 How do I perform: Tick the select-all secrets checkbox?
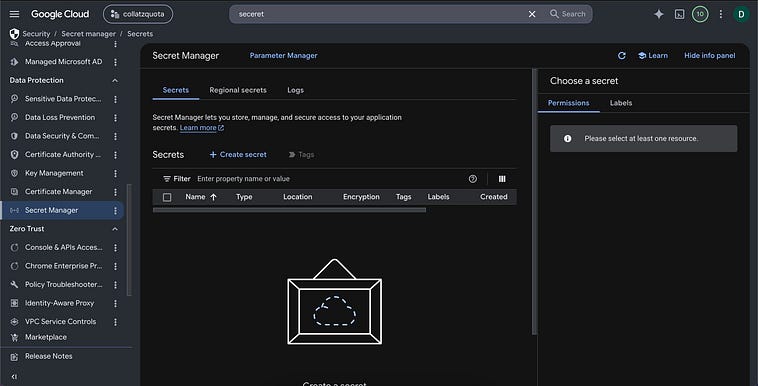click(167, 197)
